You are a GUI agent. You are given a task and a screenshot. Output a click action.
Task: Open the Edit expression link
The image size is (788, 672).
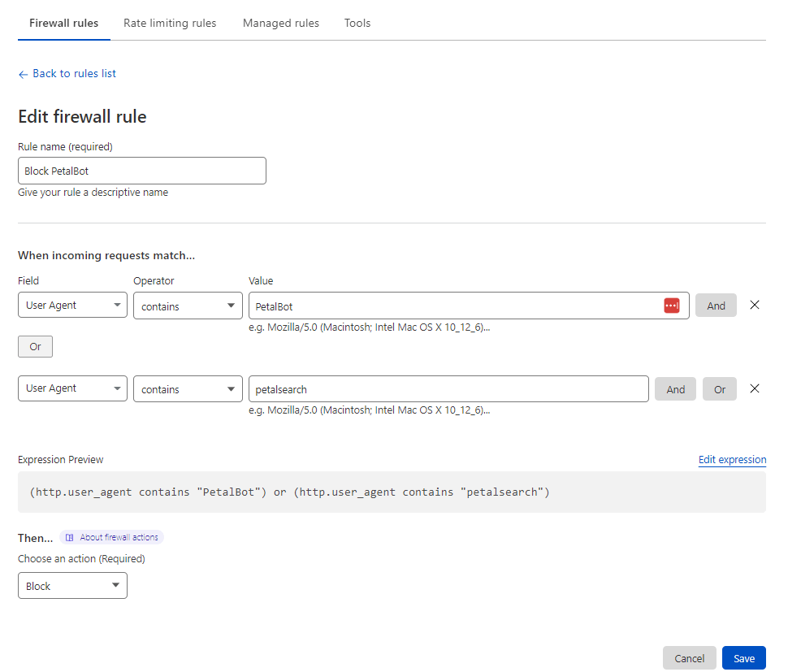coord(732,459)
